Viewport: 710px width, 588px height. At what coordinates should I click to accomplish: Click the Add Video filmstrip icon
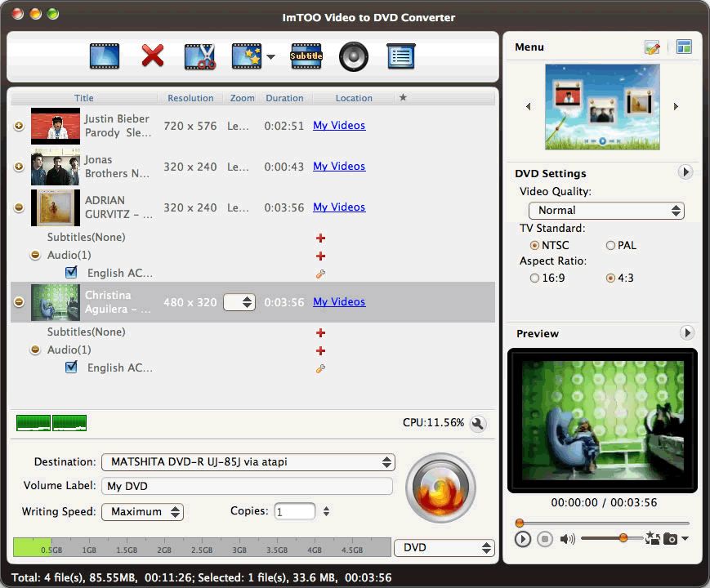(105, 56)
